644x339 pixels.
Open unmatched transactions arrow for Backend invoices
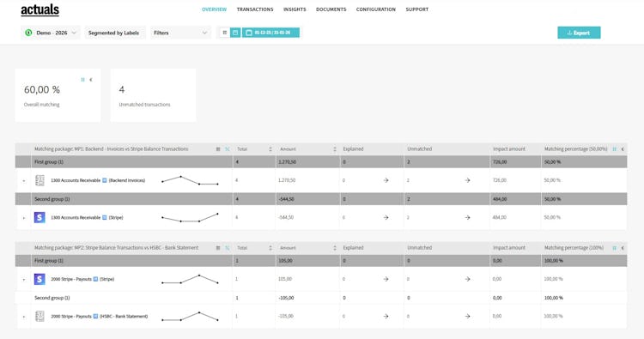pyautogui.click(x=467, y=180)
